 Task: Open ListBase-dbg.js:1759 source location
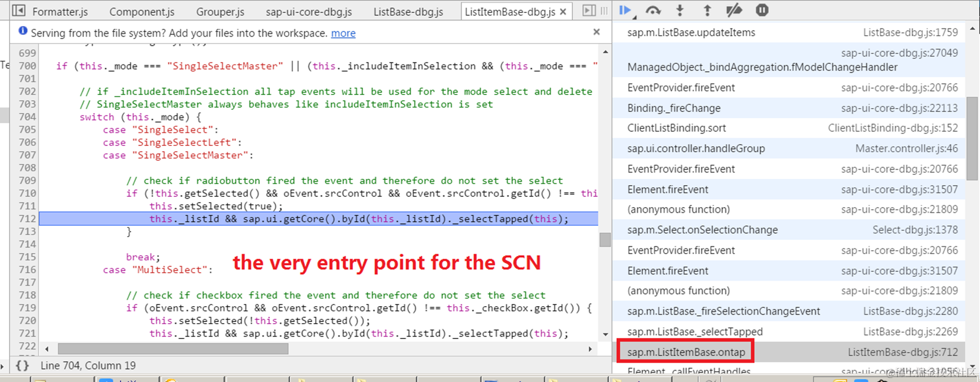[x=910, y=32]
